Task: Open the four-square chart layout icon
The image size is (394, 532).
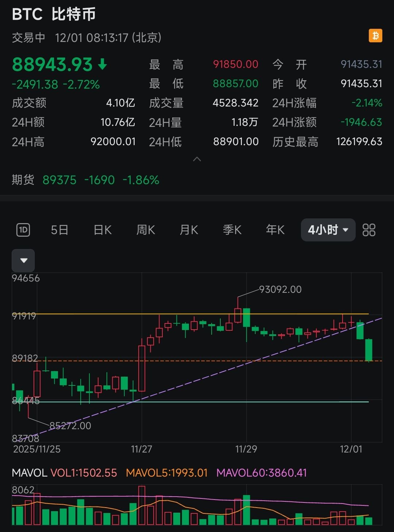Action: (369, 230)
